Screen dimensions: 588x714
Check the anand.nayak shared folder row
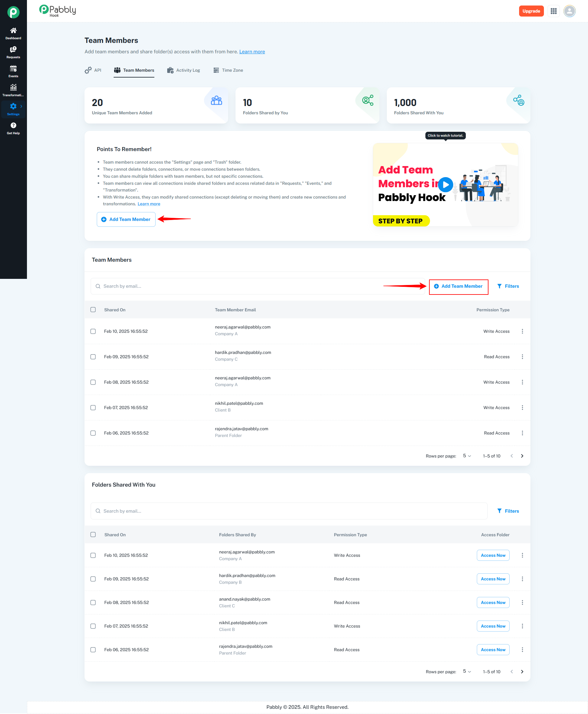tap(93, 602)
